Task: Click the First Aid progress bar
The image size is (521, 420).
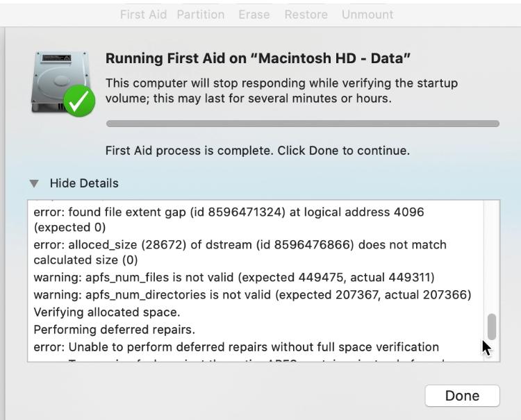Action: tap(303, 124)
